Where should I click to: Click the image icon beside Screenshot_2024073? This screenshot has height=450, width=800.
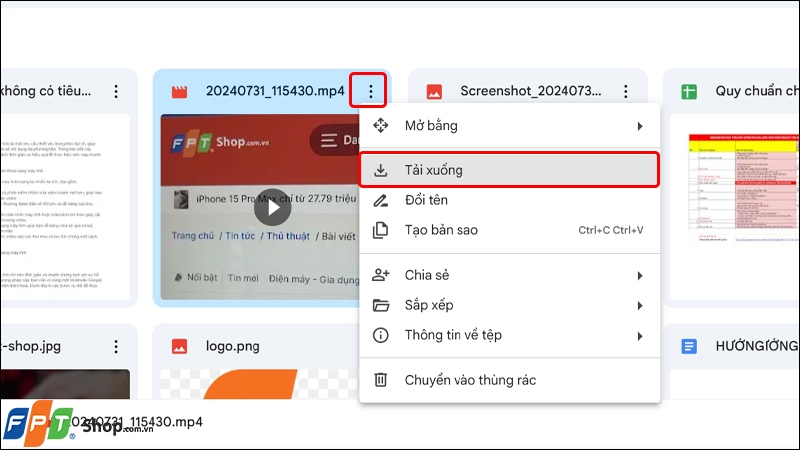(x=434, y=92)
